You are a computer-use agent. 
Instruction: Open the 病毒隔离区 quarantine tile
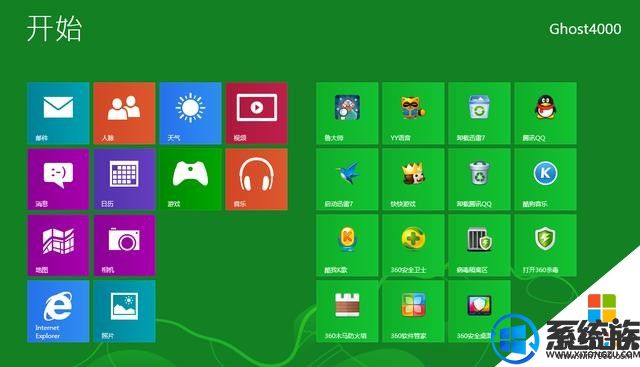click(x=479, y=245)
